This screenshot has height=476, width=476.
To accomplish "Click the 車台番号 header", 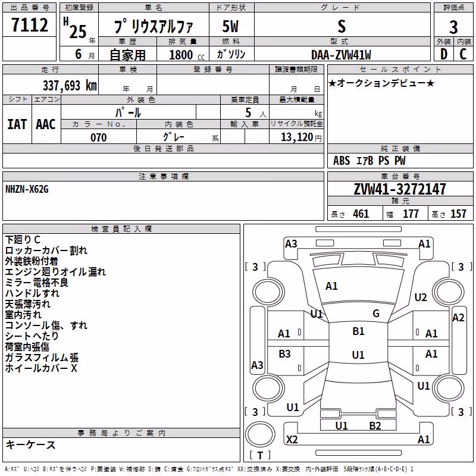I will click(400, 176).
